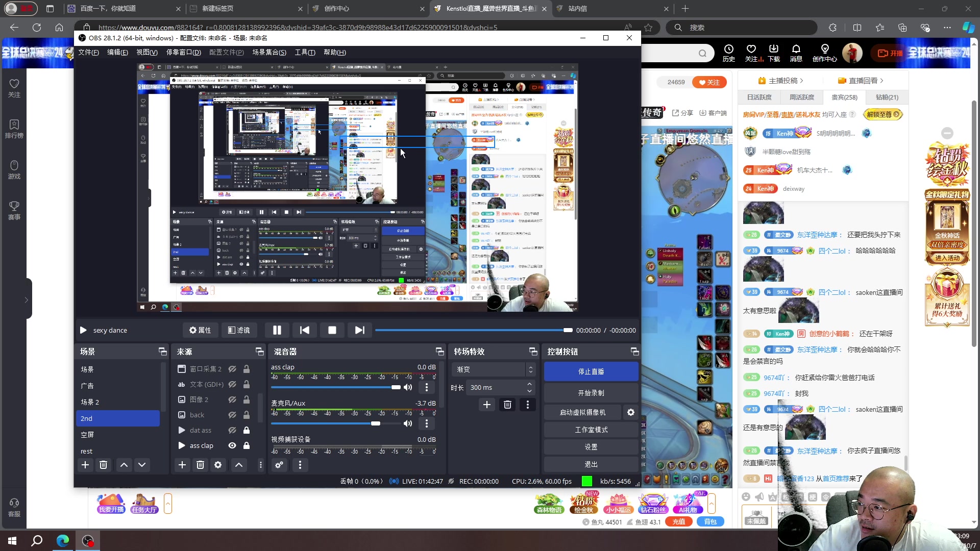The height and width of the screenshot is (551, 980).
Task: Enable studio mode (工作室模式)
Action: 591,430
